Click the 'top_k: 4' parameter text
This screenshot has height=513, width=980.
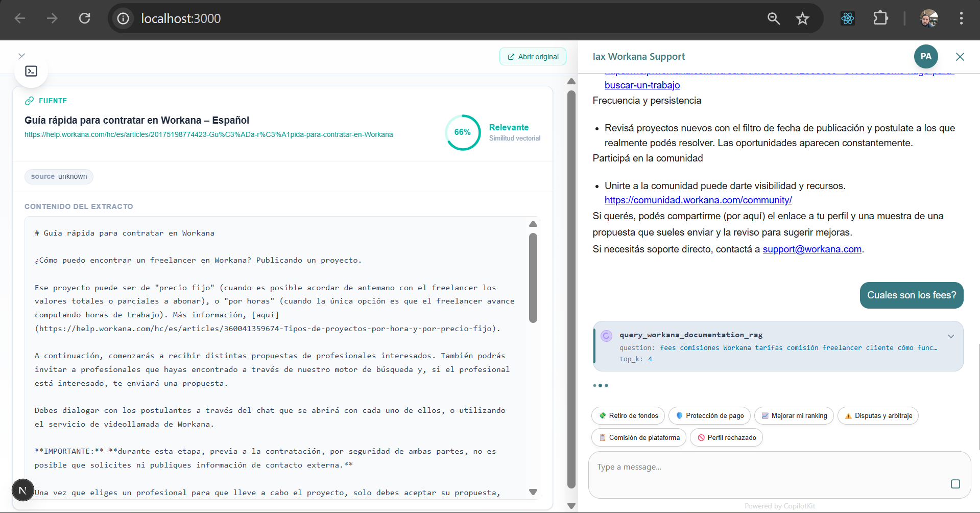click(636, 359)
